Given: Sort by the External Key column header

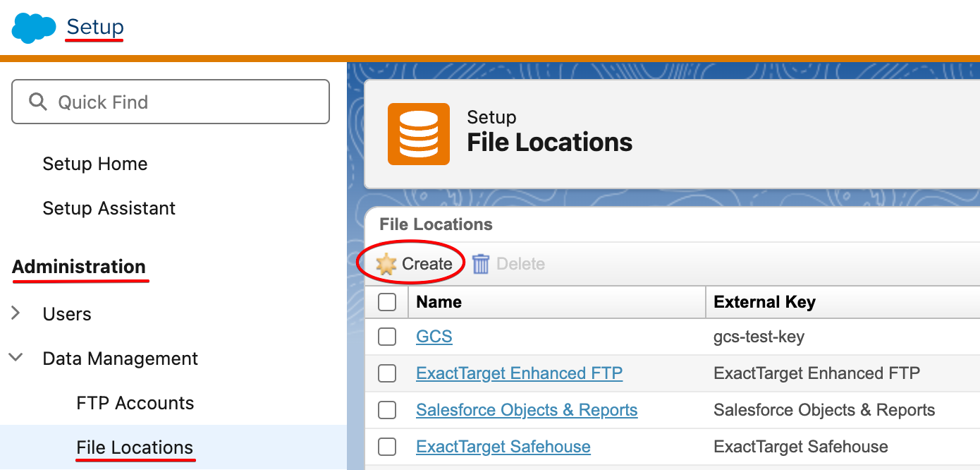Looking at the screenshot, I should tap(764, 302).
